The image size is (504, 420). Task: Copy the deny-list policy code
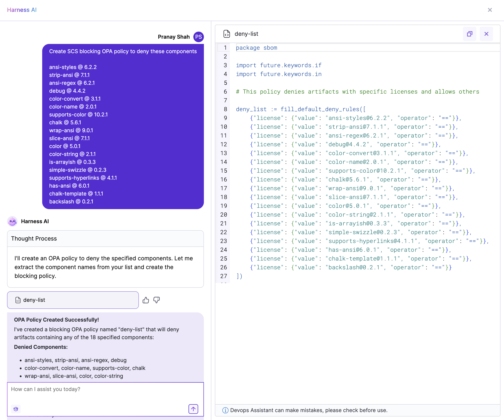(x=470, y=34)
